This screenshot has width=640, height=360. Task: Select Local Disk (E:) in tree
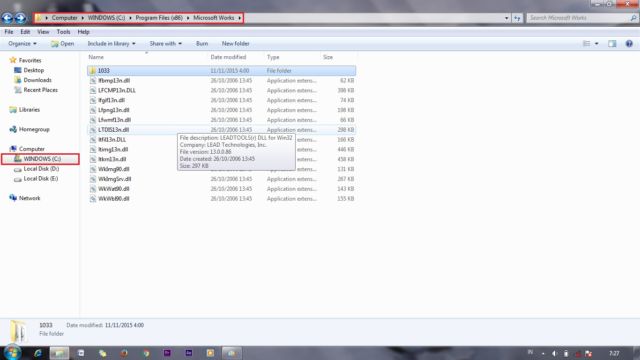pyautogui.click(x=40, y=179)
